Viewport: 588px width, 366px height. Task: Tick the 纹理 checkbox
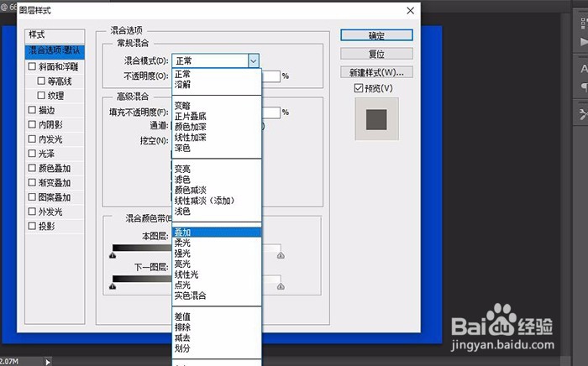[x=41, y=96]
